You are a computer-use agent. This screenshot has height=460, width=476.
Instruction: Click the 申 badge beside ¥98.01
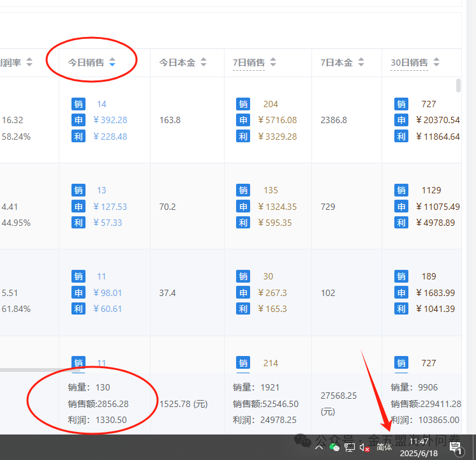click(78, 293)
